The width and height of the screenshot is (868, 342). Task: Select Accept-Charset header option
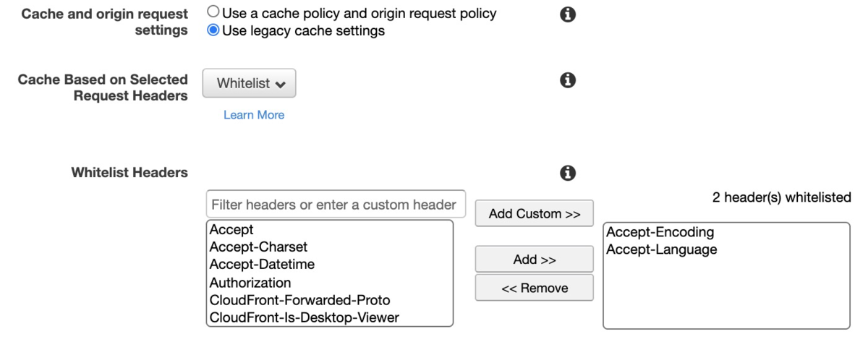click(258, 247)
